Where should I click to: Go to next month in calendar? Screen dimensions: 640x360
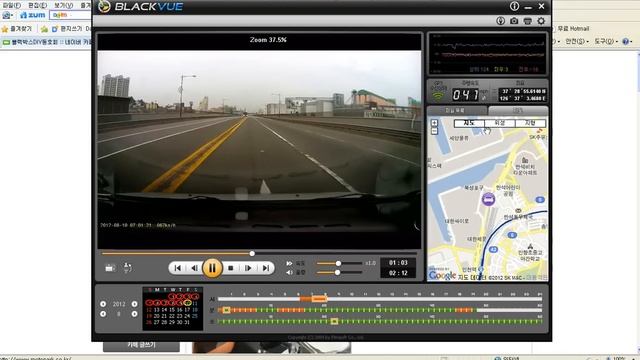click(134, 314)
